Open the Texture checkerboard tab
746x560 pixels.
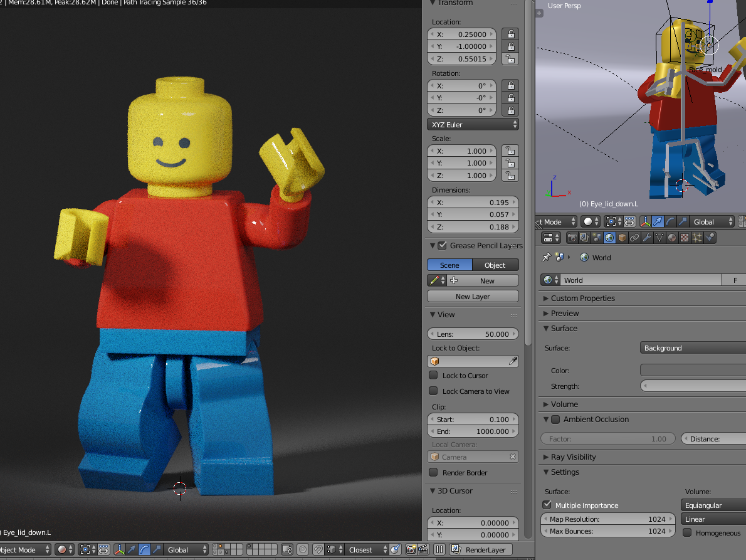point(685,238)
